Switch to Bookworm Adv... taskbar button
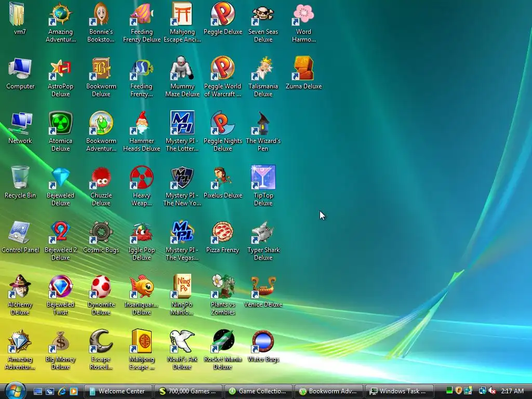The width and height of the screenshot is (532, 399). [x=329, y=391]
